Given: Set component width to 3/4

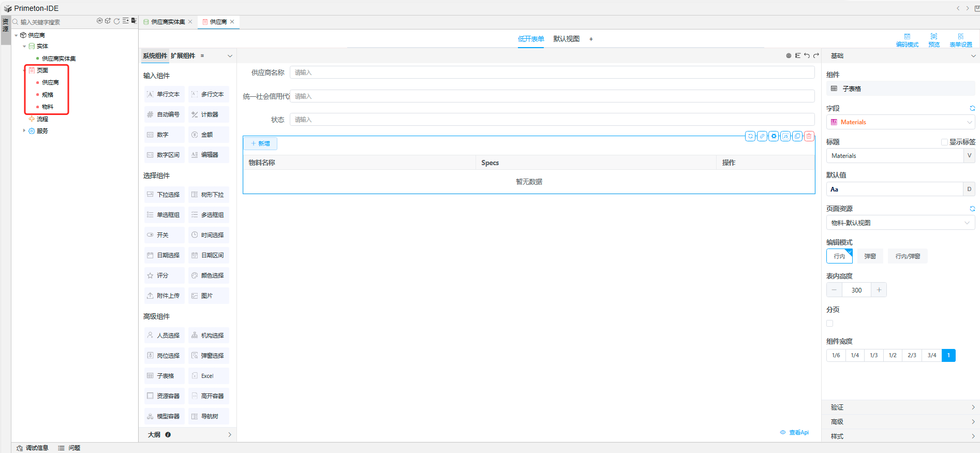Looking at the screenshot, I should (932, 355).
